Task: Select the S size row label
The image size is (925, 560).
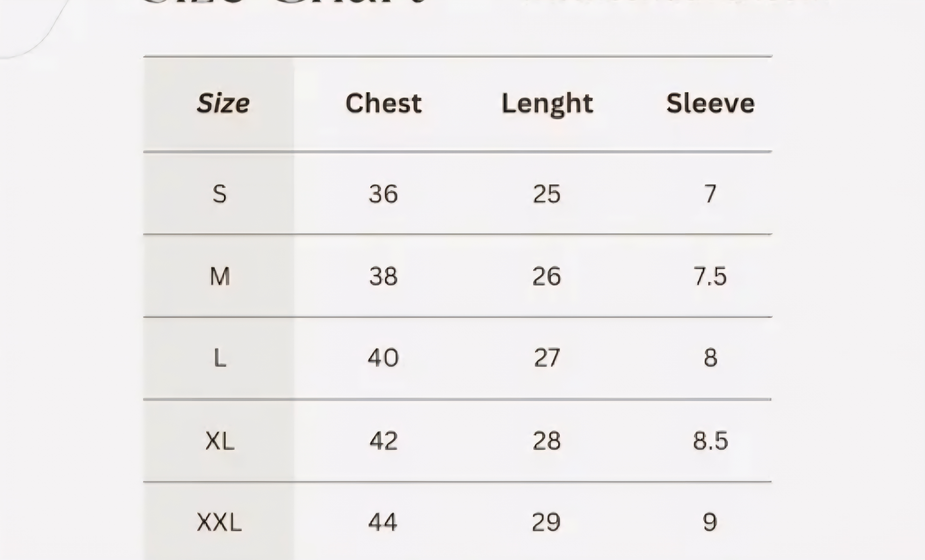Action: pyautogui.click(x=220, y=194)
